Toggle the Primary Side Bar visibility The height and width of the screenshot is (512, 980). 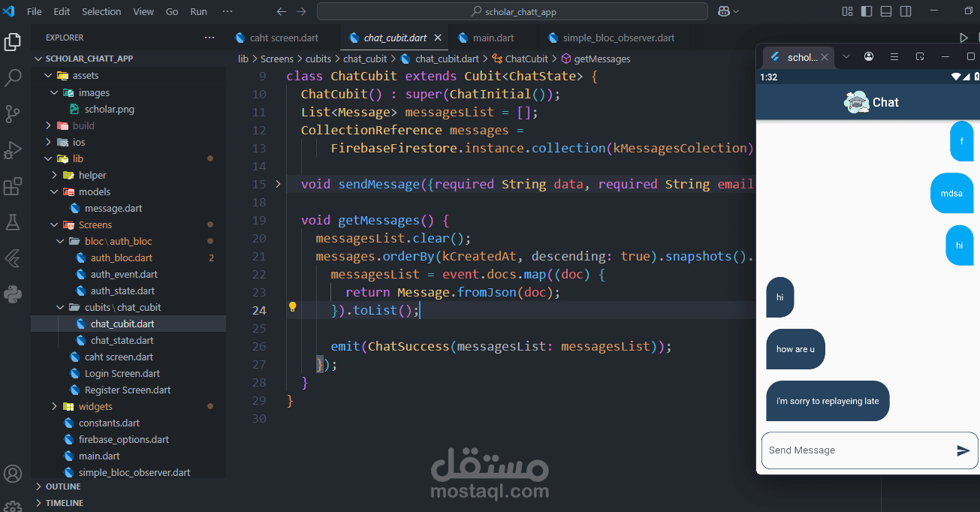(x=865, y=11)
